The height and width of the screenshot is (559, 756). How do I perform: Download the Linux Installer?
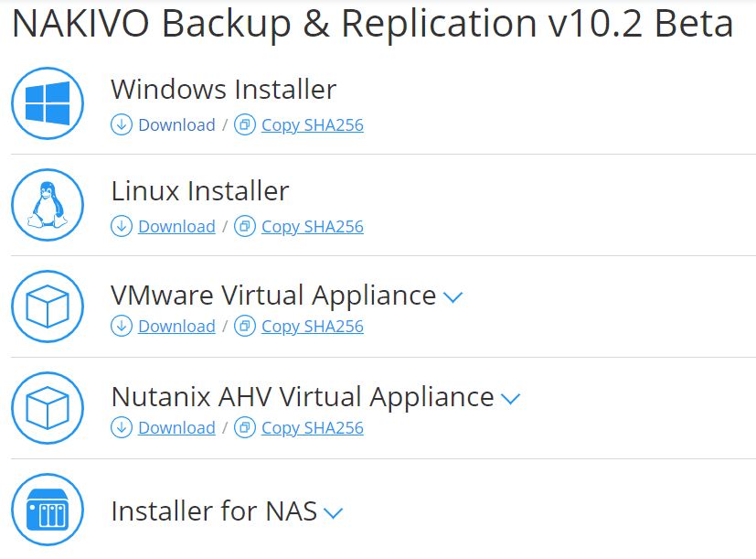(176, 227)
